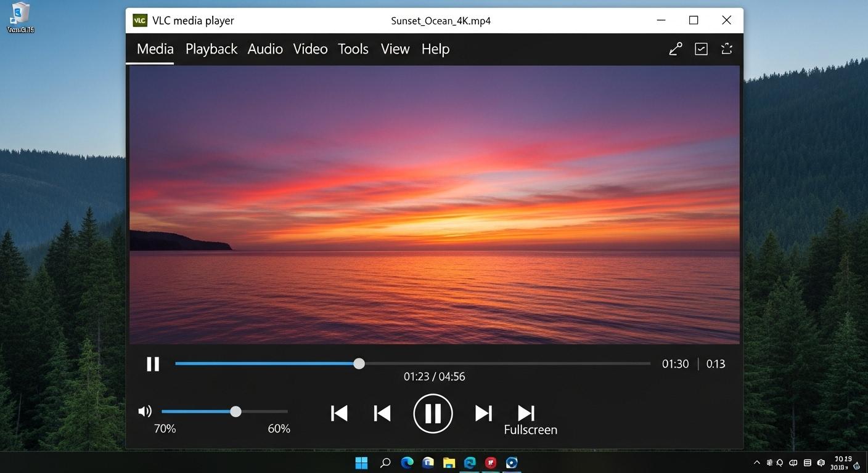Open Microsoft Edge from the taskbar
868x473 pixels.
(x=407, y=463)
